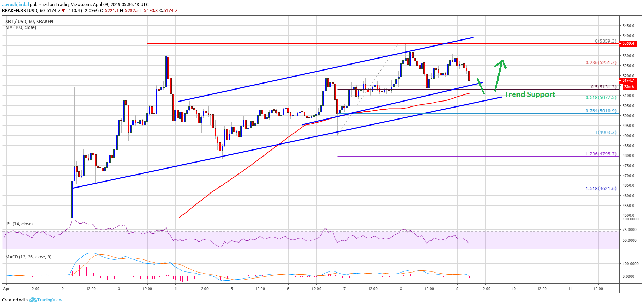The width and height of the screenshot is (644, 306).
Task: Click the Fibonacci 0.5(5131.3) level label
Action: pos(603,87)
